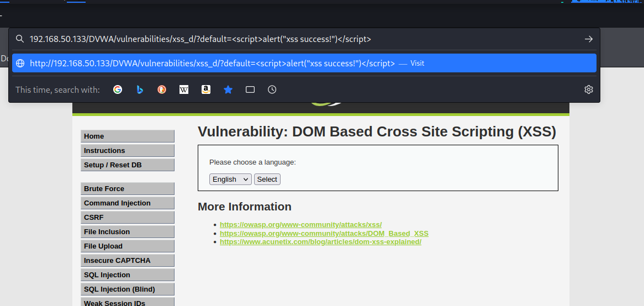Image resolution: width=644 pixels, height=306 pixels.
Task: Open Insecure CAPTCHA page
Action: click(x=128, y=260)
